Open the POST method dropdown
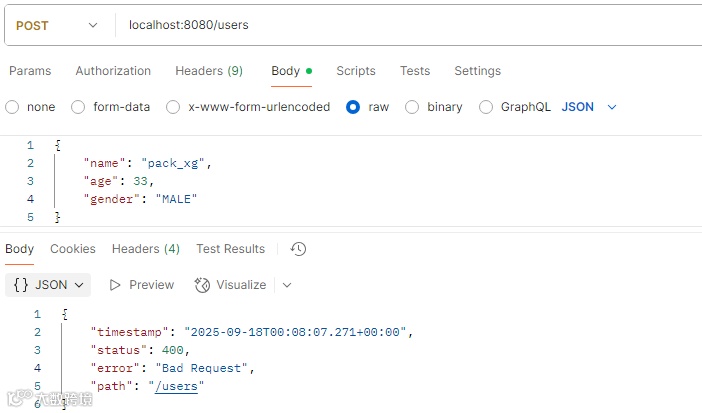The image size is (702, 413). point(58,25)
